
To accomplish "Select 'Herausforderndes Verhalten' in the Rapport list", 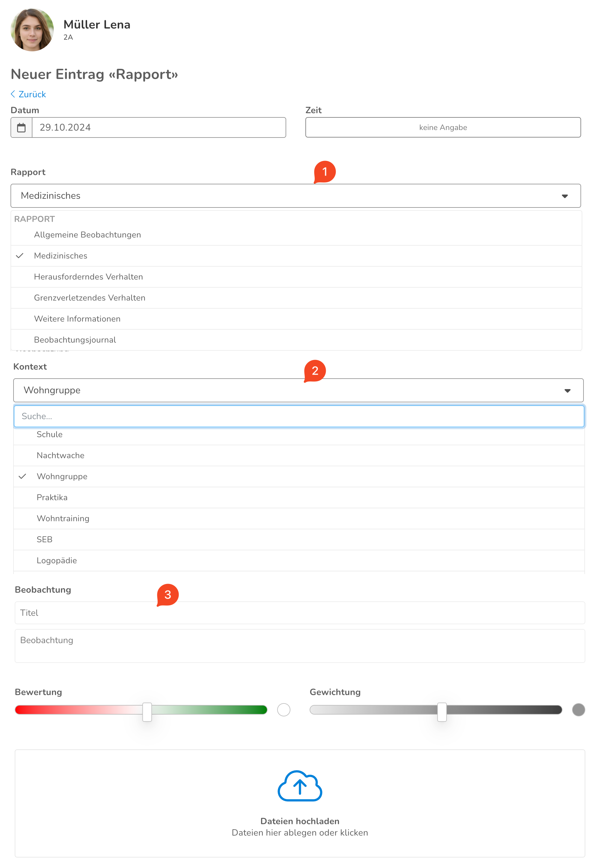I will click(88, 277).
